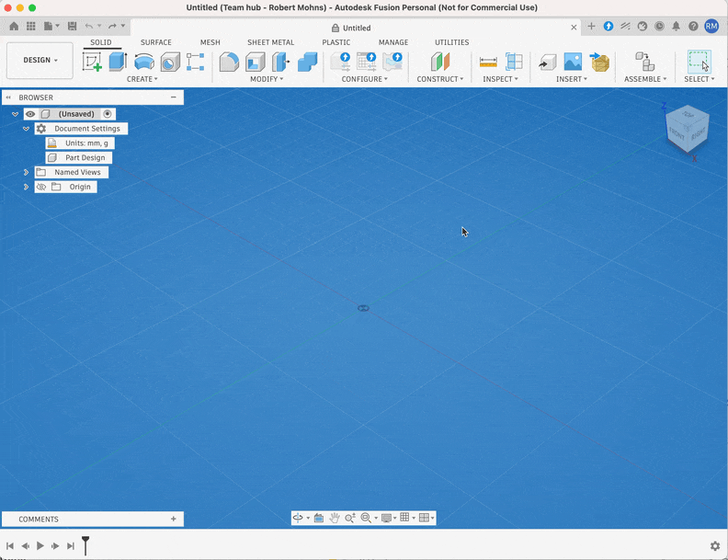Image resolution: width=728 pixels, height=560 pixels.
Task: Click the Job Status clock icon
Action: [659, 26]
